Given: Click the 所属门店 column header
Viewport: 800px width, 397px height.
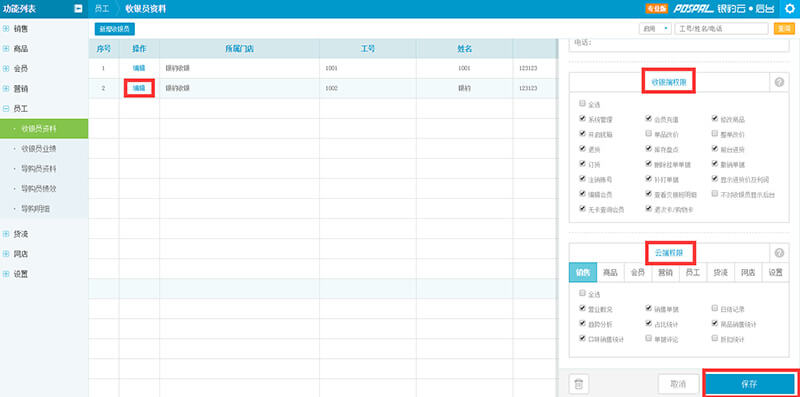Looking at the screenshot, I should point(239,49).
